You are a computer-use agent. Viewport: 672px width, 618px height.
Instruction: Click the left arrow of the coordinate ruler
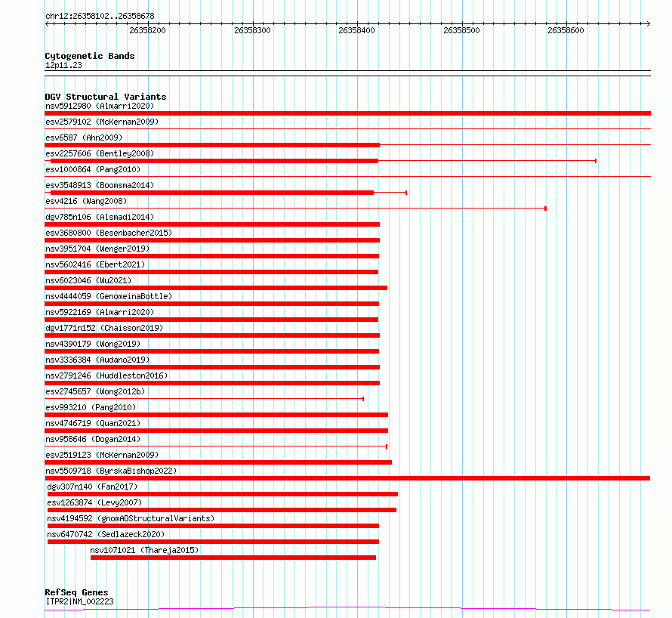tap(47, 23)
